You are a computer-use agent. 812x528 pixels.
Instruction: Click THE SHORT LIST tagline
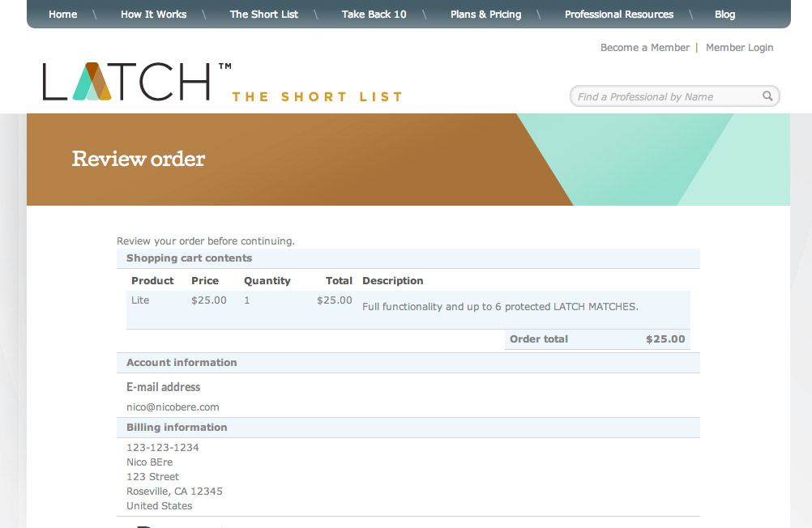pos(317,97)
